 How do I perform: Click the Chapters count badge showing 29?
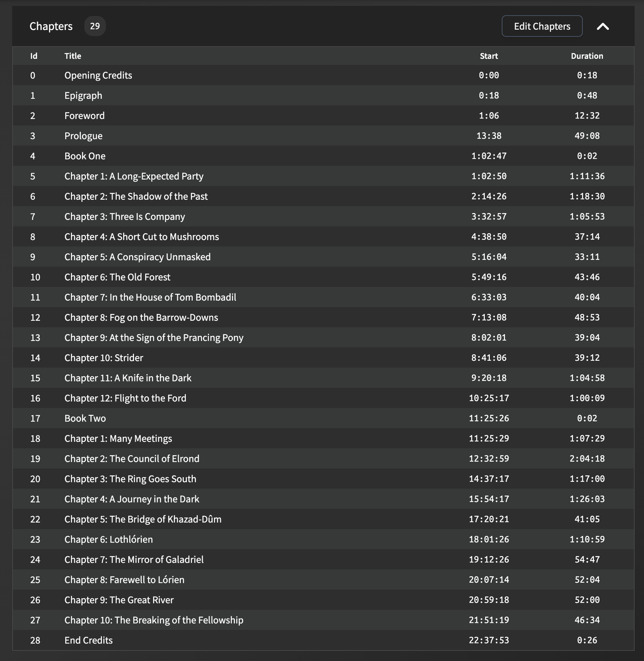[x=95, y=26]
